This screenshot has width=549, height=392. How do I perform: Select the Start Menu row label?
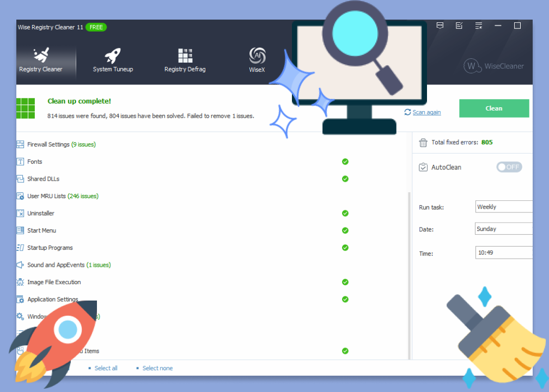(41, 230)
